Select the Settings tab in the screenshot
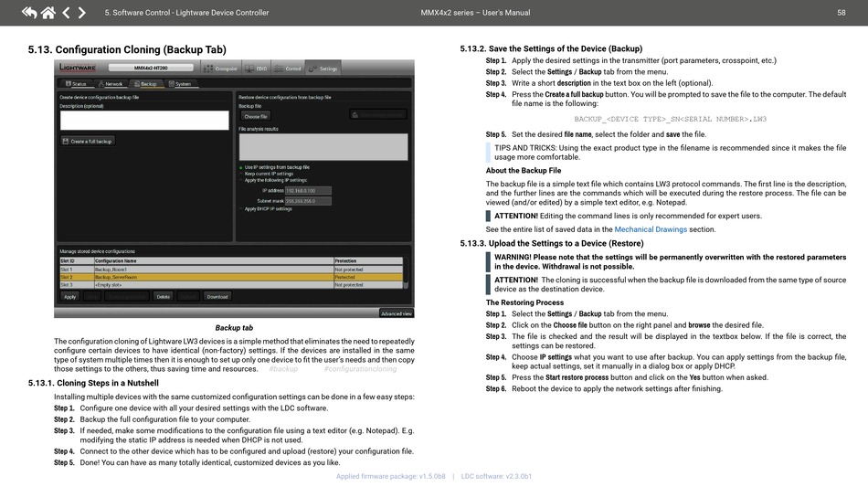The width and height of the screenshot is (868, 487). click(323, 69)
